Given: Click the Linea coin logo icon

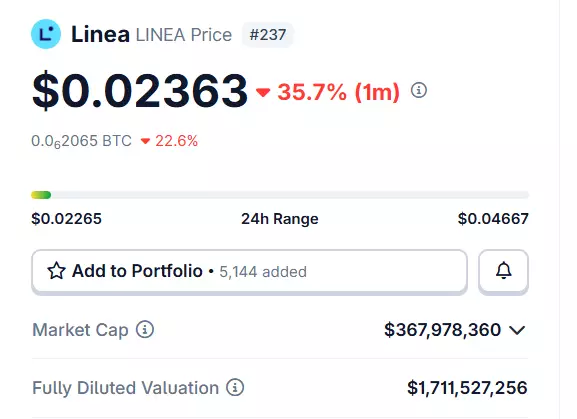Looking at the screenshot, I should pos(46,34).
